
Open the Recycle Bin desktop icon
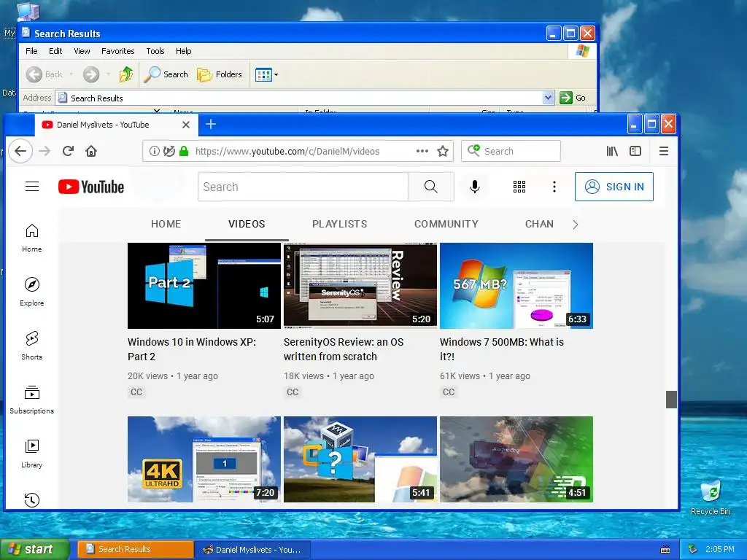[711, 497]
